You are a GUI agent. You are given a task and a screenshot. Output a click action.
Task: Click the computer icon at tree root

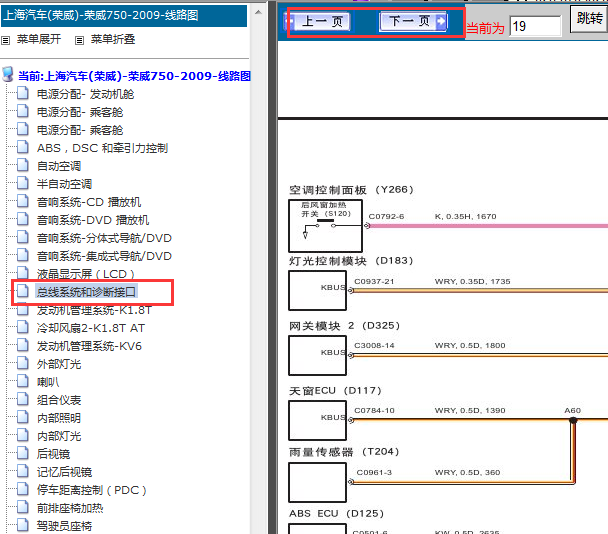click(8, 74)
